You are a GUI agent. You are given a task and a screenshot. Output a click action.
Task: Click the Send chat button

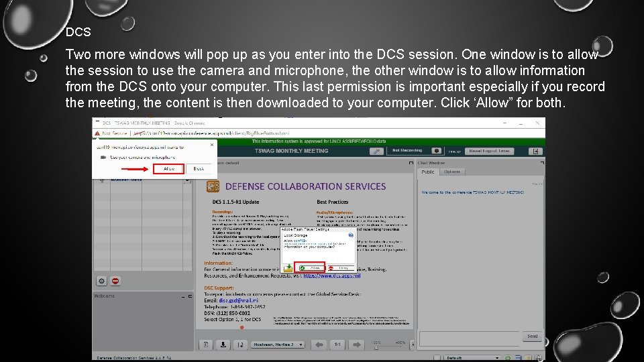(x=532, y=337)
